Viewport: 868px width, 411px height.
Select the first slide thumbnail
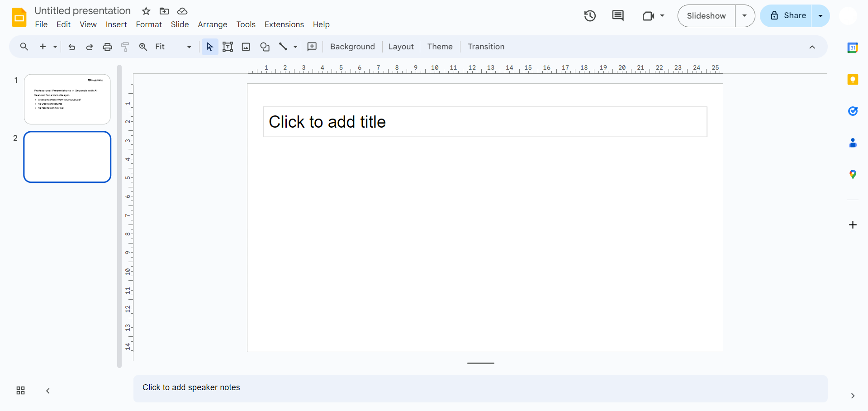coord(67,99)
